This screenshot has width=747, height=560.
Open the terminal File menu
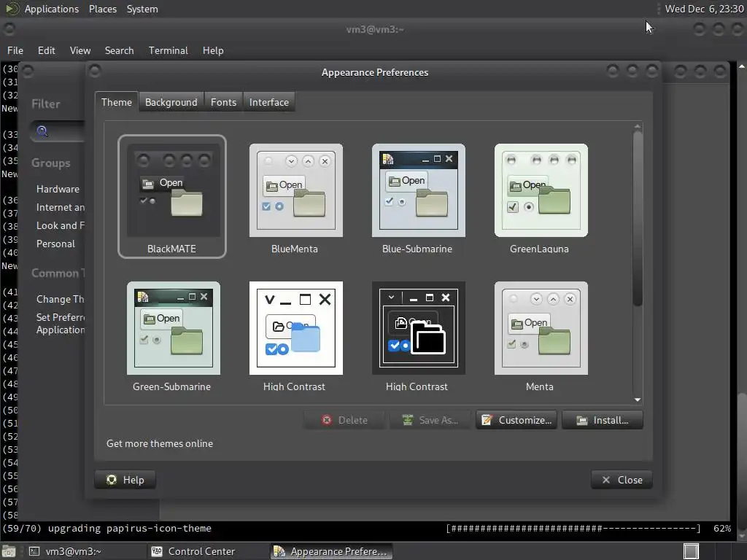click(x=15, y=50)
